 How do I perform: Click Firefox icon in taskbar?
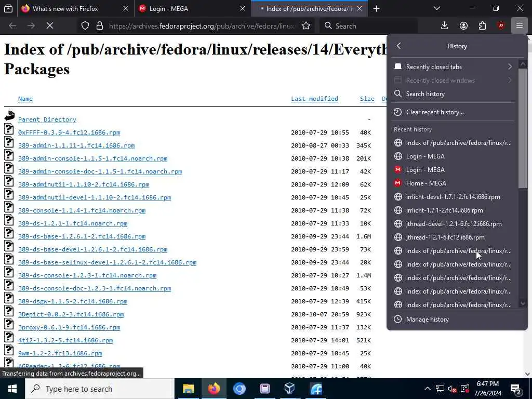[214, 389]
